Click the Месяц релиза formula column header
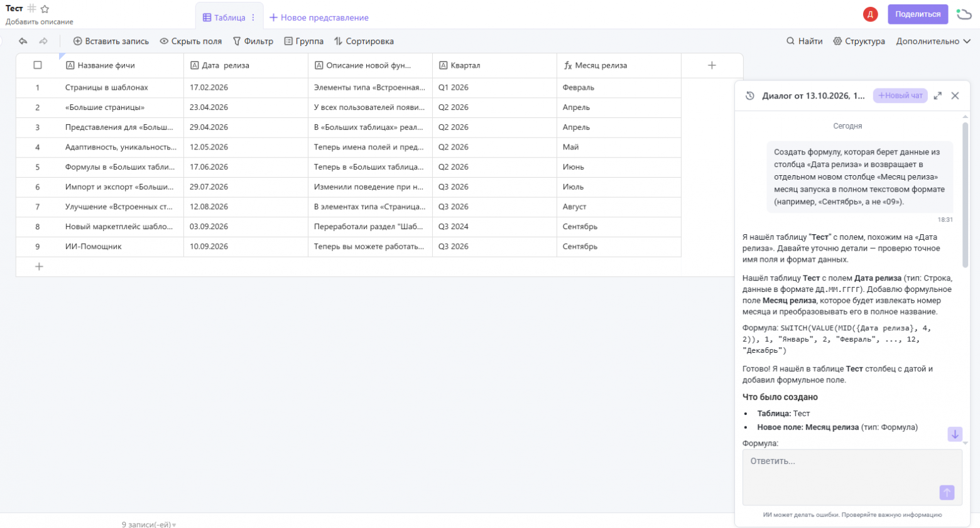The width and height of the screenshot is (980, 528). pos(619,65)
